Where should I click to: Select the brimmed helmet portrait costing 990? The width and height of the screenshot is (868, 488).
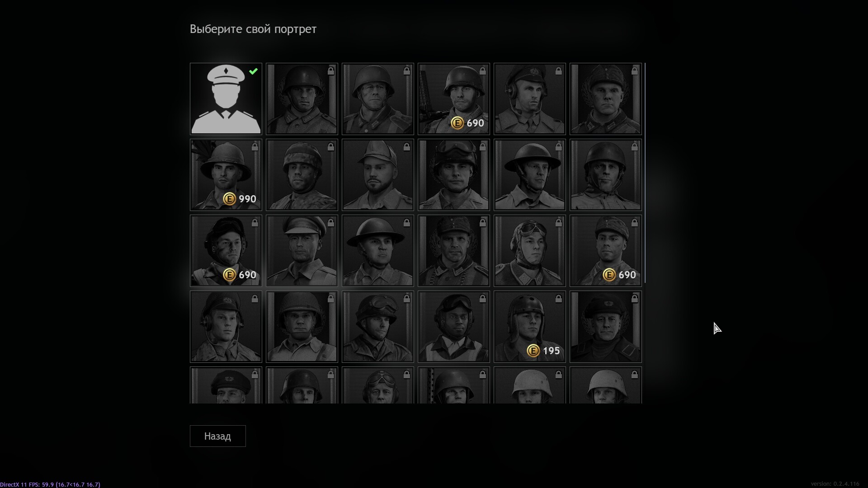click(x=226, y=175)
